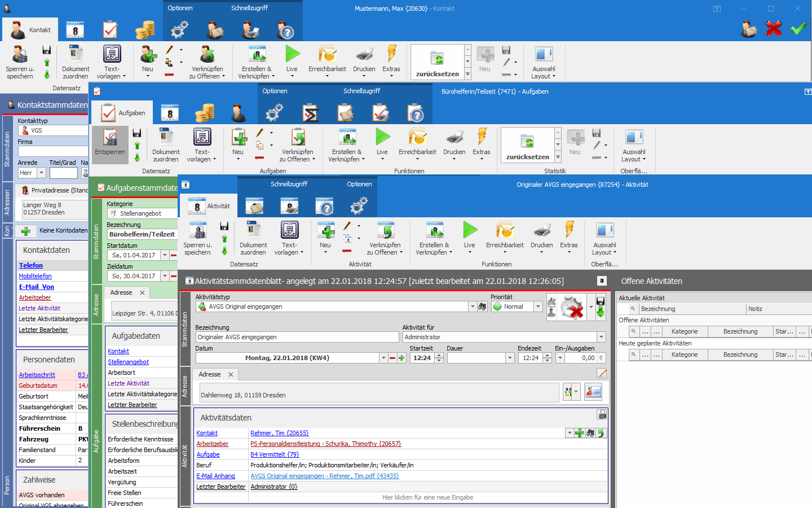The height and width of the screenshot is (508, 812).
Task: Click Erstellen & Verknüpfen in Aktivität window
Action: [434, 238]
